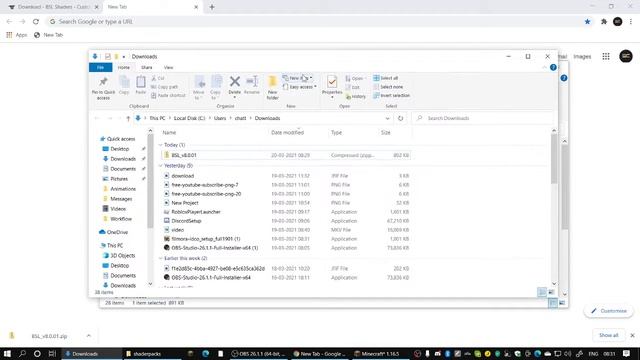Click Edit in the ribbon Open group
The image size is (640, 360).
[x=353, y=87]
